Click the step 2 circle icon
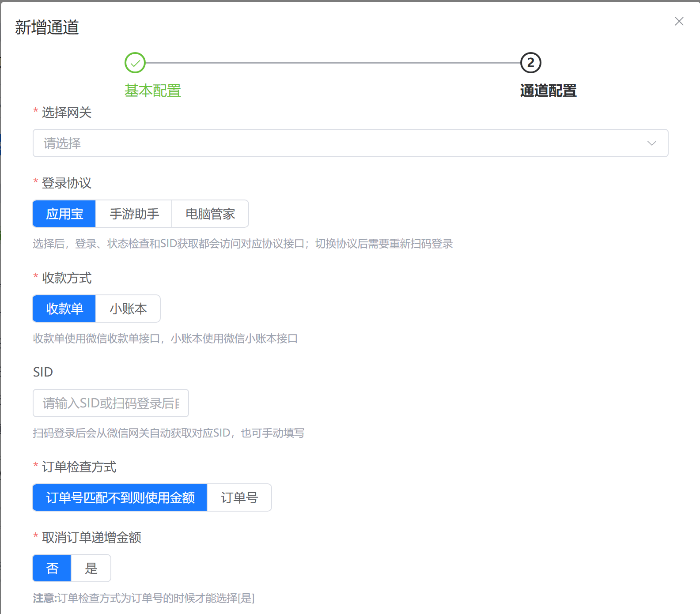The height and width of the screenshot is (614, 700). (530, 63)
